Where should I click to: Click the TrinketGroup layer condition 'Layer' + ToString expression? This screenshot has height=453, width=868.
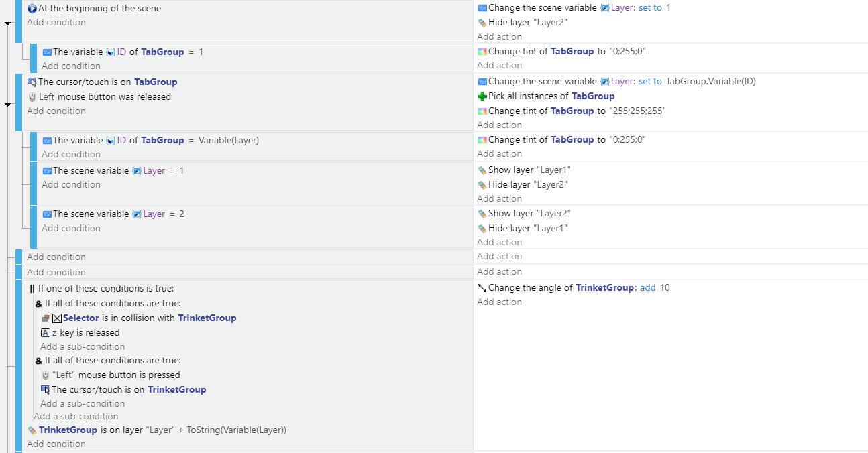[x=216, y=430]
